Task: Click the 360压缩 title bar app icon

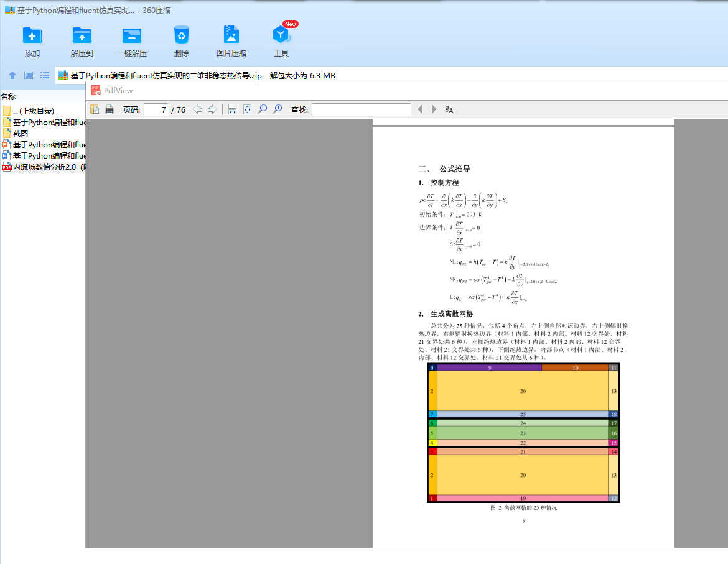Action: (10, 10)
